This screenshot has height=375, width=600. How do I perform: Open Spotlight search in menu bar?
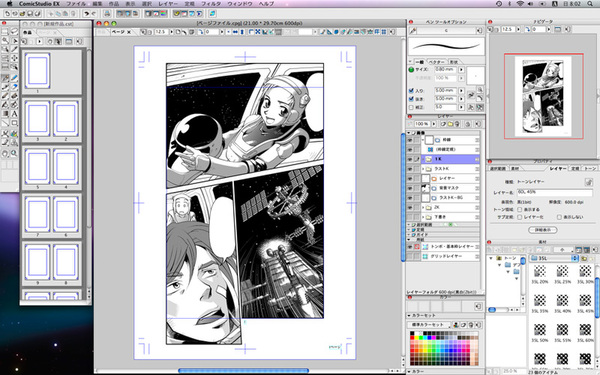(590, 3)
